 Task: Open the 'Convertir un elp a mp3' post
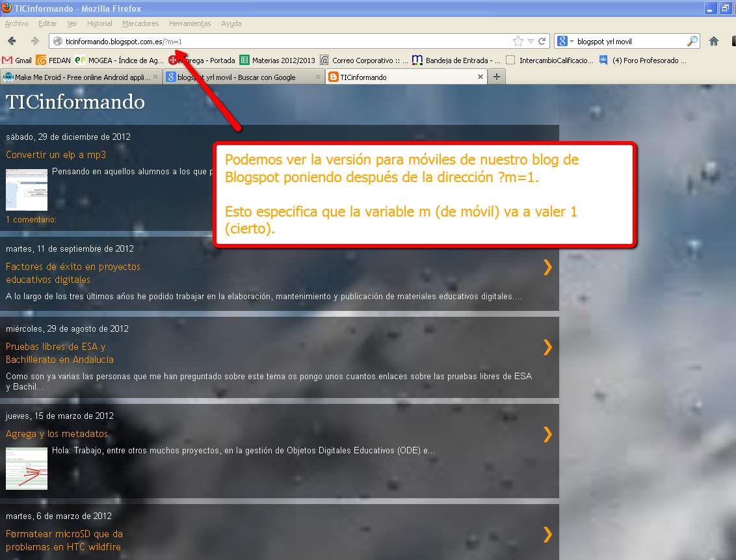[56, 155]
